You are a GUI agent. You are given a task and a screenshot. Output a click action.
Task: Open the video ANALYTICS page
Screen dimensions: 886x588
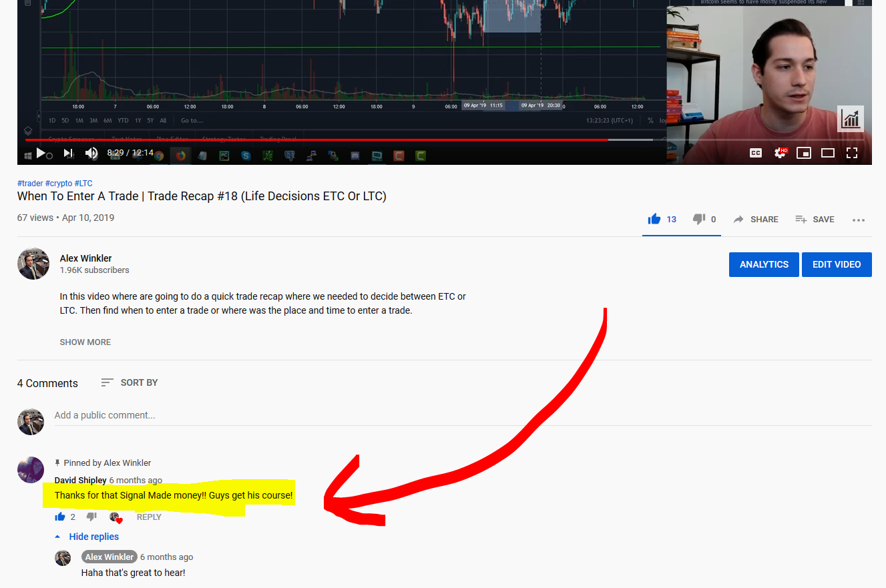coord(764,264)
